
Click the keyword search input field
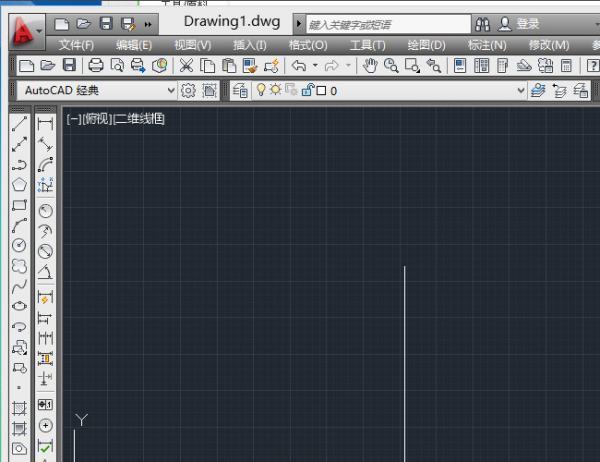tap(388, 25)
